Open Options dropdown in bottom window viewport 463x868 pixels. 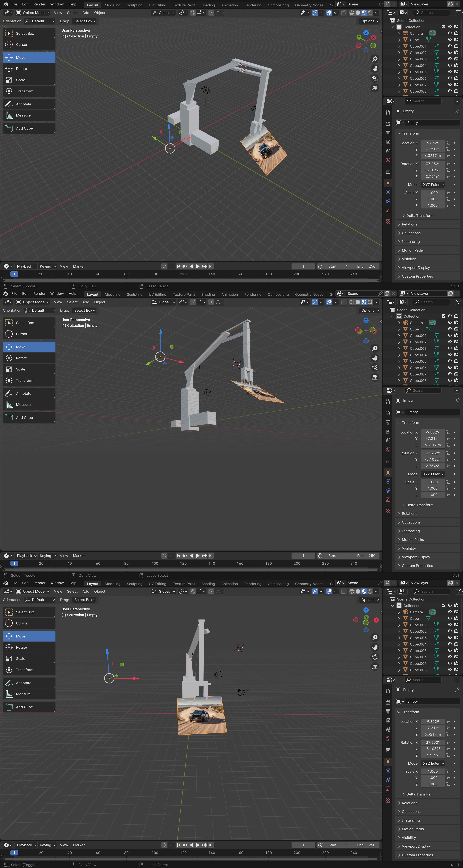tap(370, 600)
